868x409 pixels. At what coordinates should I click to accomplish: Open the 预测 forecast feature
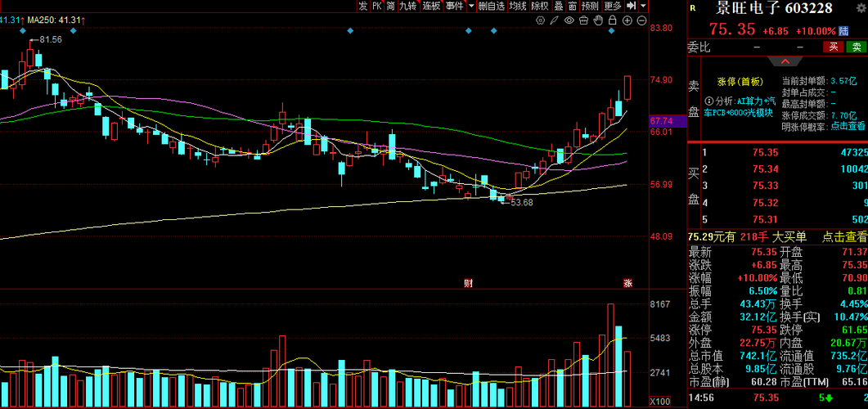590,6
